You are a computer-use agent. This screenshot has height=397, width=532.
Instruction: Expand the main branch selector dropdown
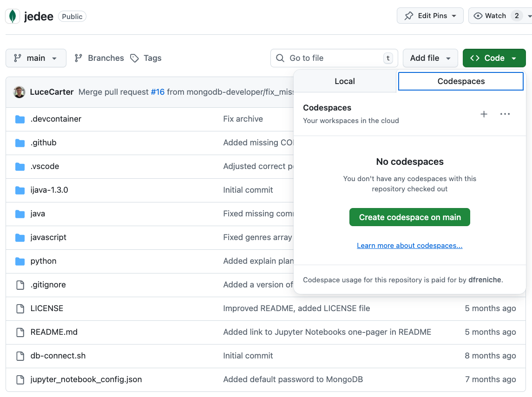coord(36,58)
